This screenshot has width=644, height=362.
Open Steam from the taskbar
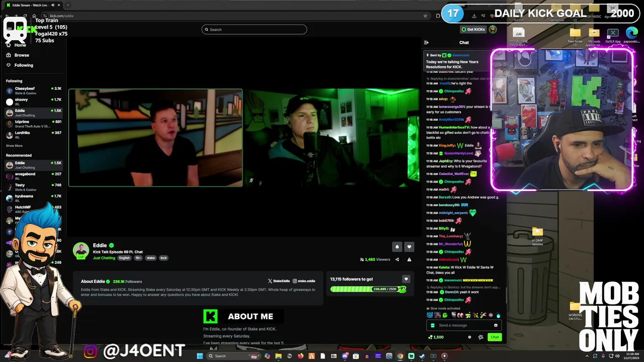pyautogui.click(x=422, y=356)
